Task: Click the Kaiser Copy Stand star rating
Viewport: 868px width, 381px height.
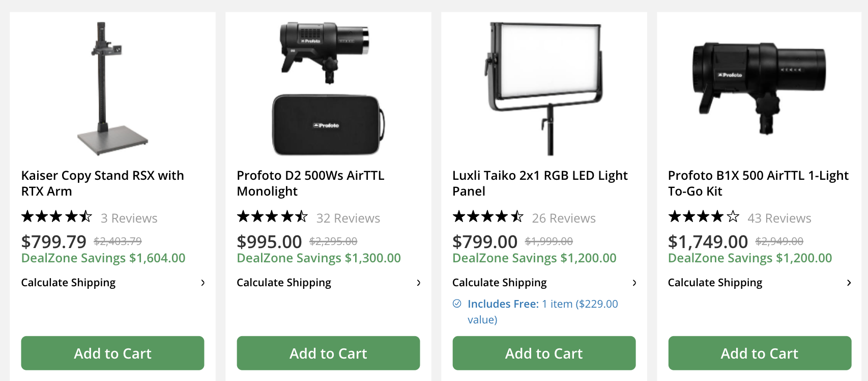Action: (56, 217)
